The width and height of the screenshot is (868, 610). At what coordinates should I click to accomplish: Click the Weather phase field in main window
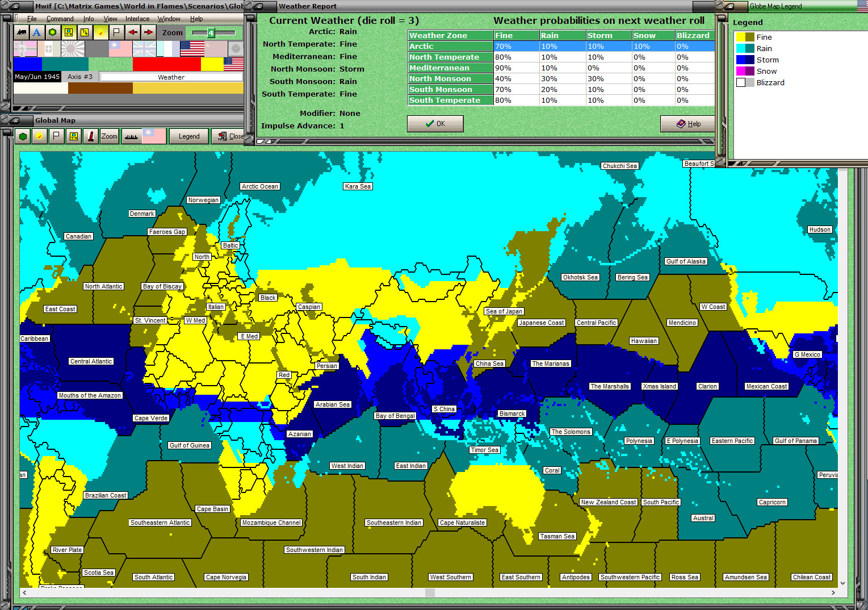pyautogui.click(x=171, y=77)
